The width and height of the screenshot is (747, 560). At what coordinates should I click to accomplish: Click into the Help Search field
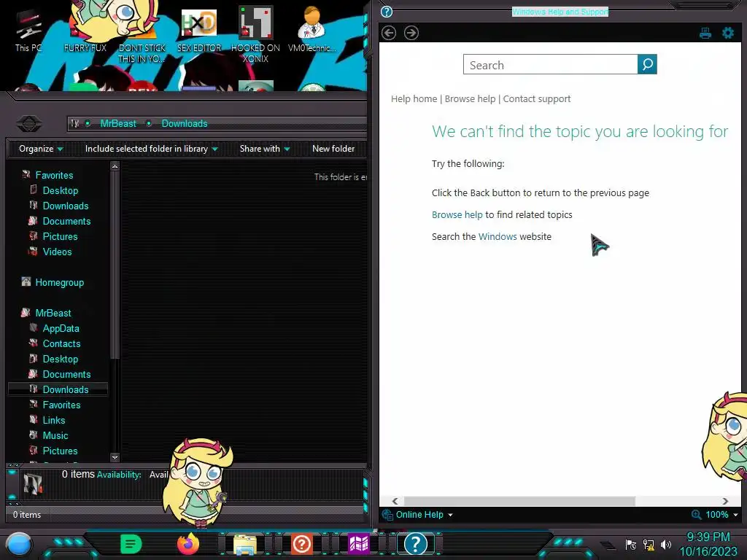pyautogui.click(x=550, y=64)
